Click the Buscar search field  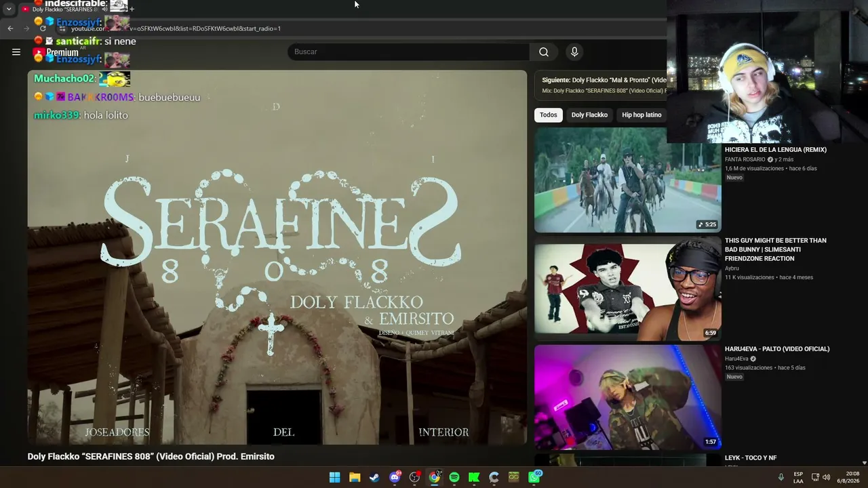pos(409,52)
